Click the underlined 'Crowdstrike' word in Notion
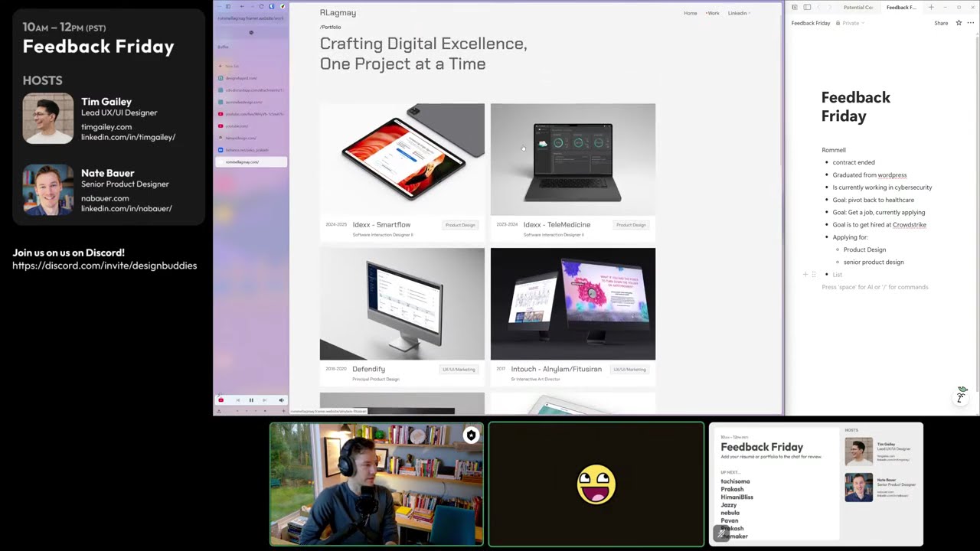The height and width of the screenshot is (551, 980). pyautogui.click(x=910, y=225)
